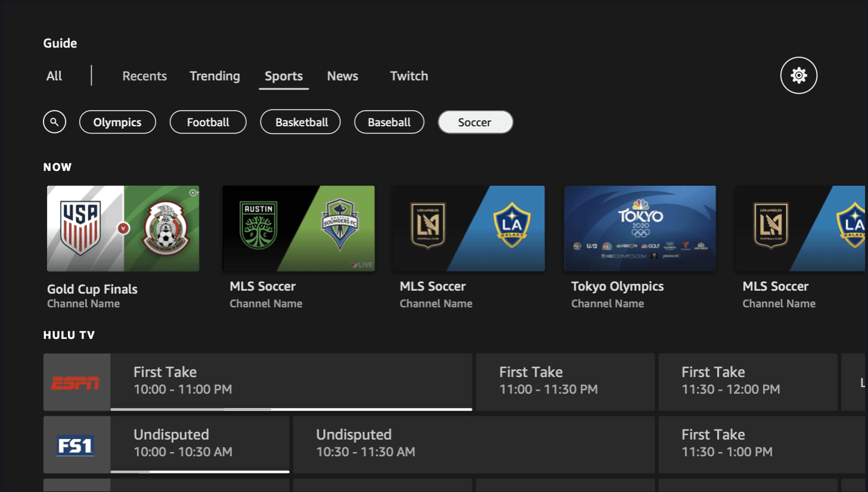Select ESPN First Take 11:00 - 11:30 PM

[565, 382]
